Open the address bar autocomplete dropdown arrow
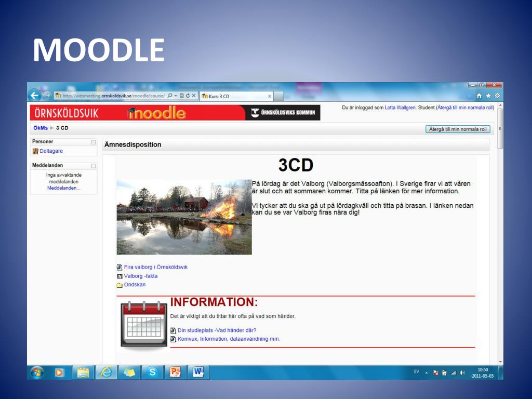 [176, 96]
